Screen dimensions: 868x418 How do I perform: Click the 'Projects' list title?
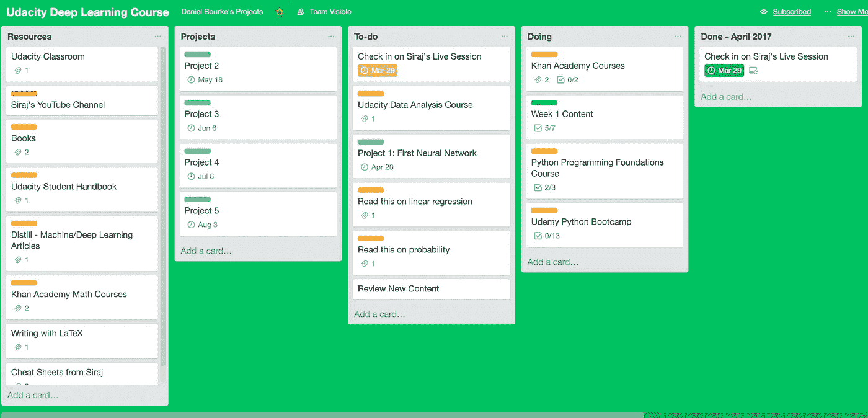coord(198,37)
